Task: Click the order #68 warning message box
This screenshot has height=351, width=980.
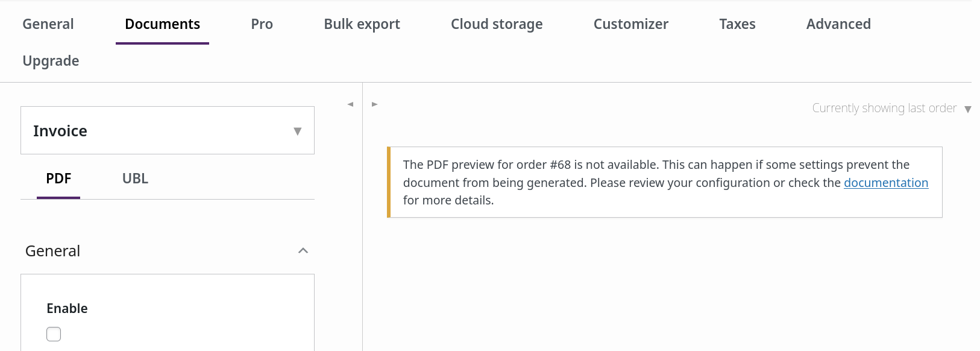Action: pos(663,182)
